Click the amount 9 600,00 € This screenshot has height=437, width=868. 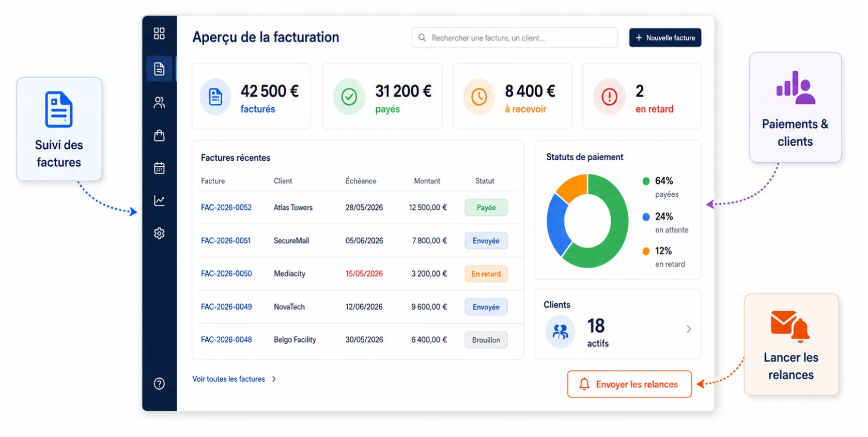429,307
